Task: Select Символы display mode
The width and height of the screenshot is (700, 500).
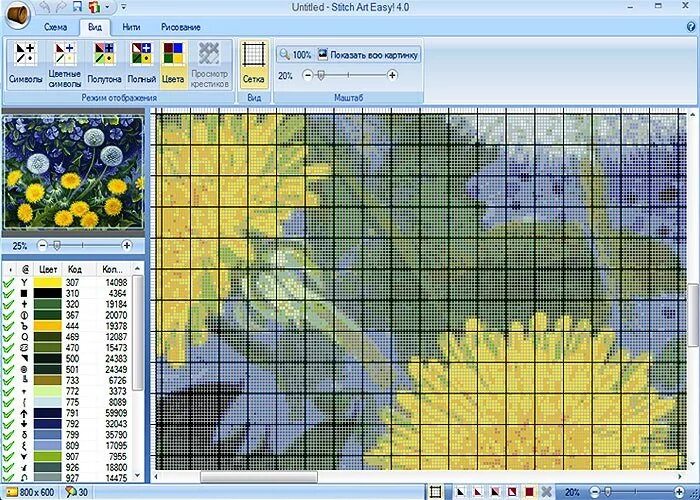Action: (x=25, y=63)
